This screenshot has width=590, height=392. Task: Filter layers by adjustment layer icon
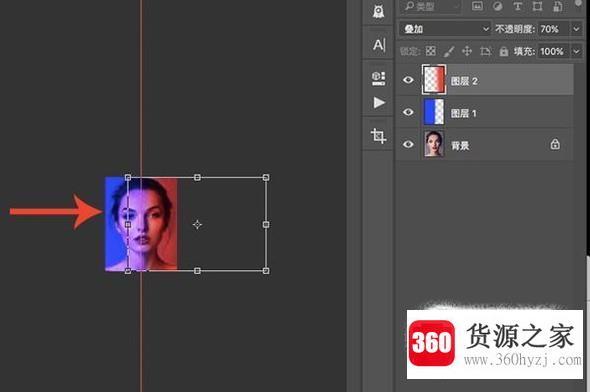point(497,6)
